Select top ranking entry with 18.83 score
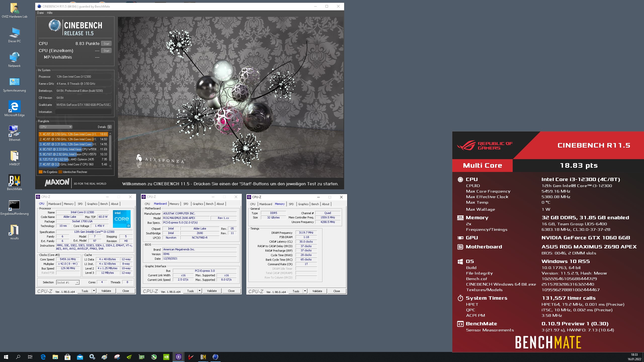The width and height of the screenshot is (644, 362). click(x=73, y=134)
